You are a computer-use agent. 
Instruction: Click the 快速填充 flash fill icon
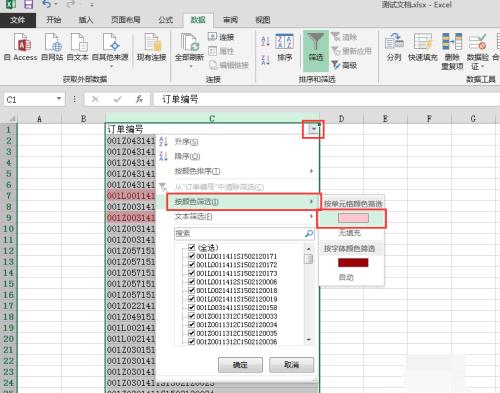423,42
